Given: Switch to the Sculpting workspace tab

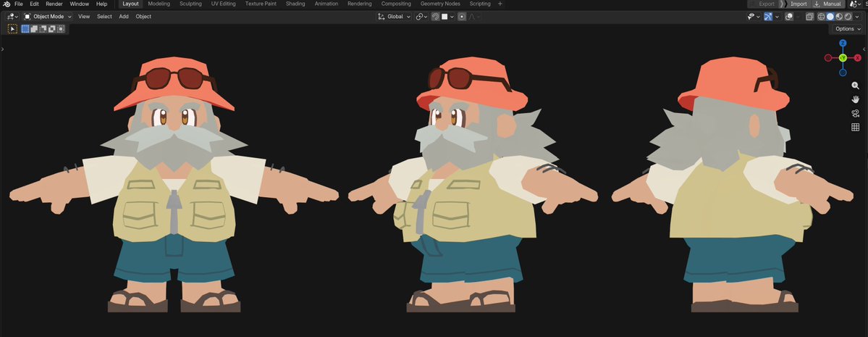Looking at the screenshot, I should tap(190, 4).
